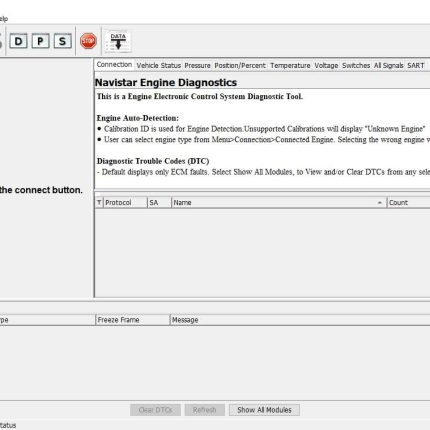430x430 pixels.
Task: Click the Message column header
Action: 300,320
